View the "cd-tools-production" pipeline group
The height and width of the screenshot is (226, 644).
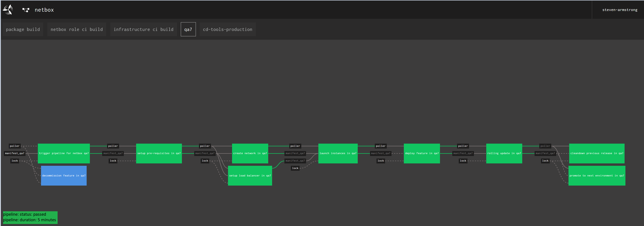click(x=228, y=29)
